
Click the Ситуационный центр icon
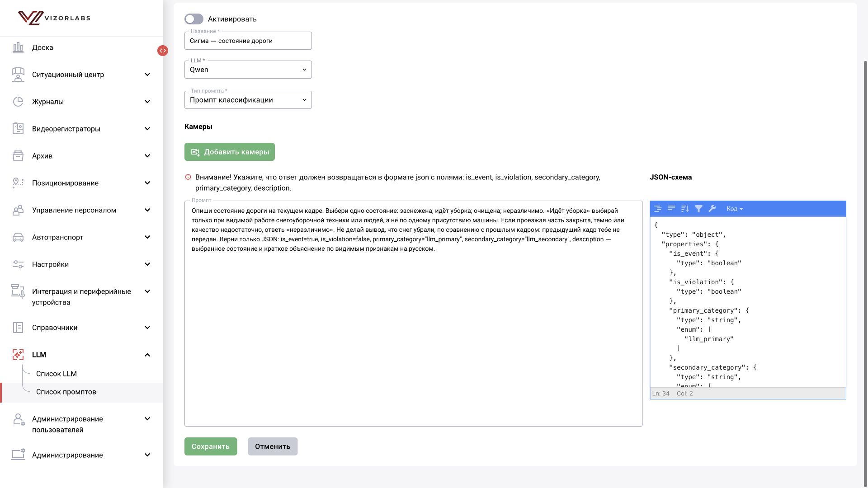(18, 75)
